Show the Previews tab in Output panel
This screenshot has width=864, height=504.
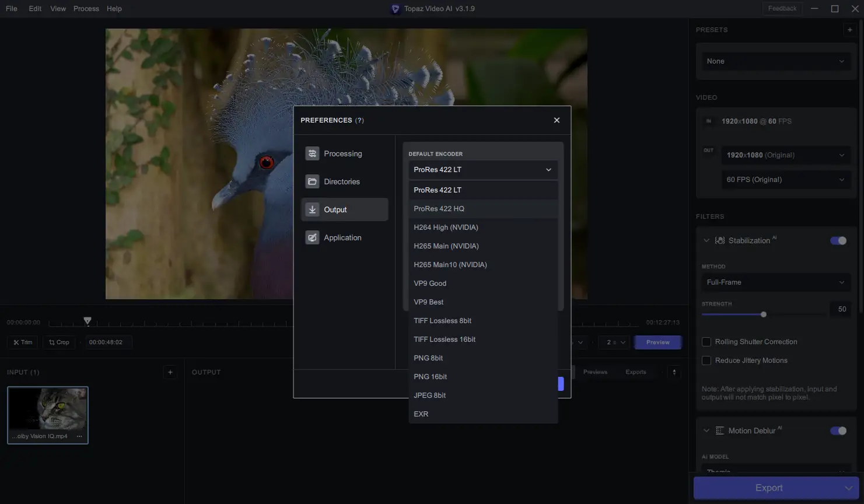(x=595, y=372)
